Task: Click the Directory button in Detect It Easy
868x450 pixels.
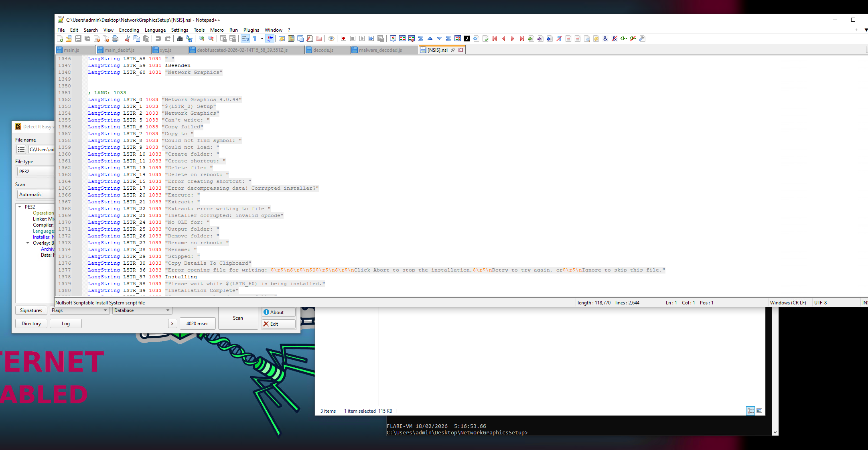Action: point(31,324)
